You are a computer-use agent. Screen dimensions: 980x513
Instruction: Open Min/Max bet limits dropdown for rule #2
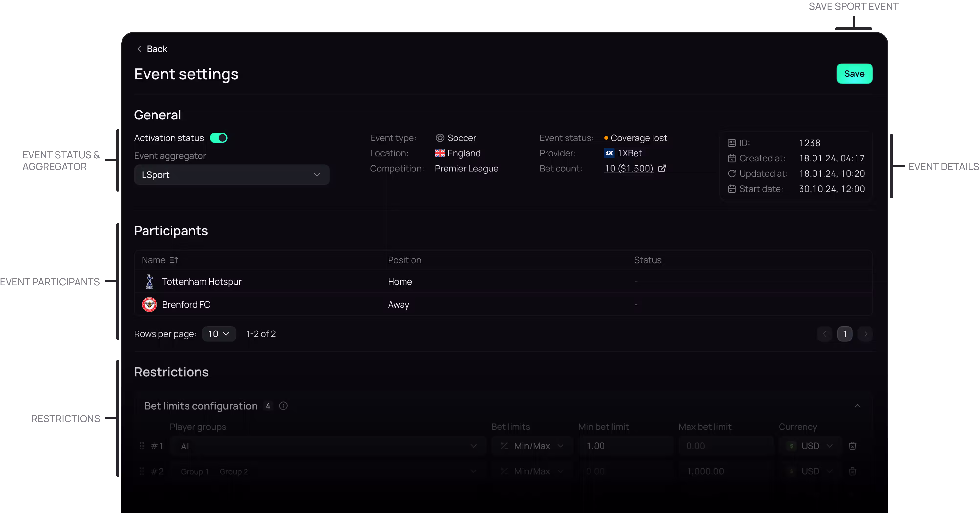pyautogui.click(x=532, y=471)
